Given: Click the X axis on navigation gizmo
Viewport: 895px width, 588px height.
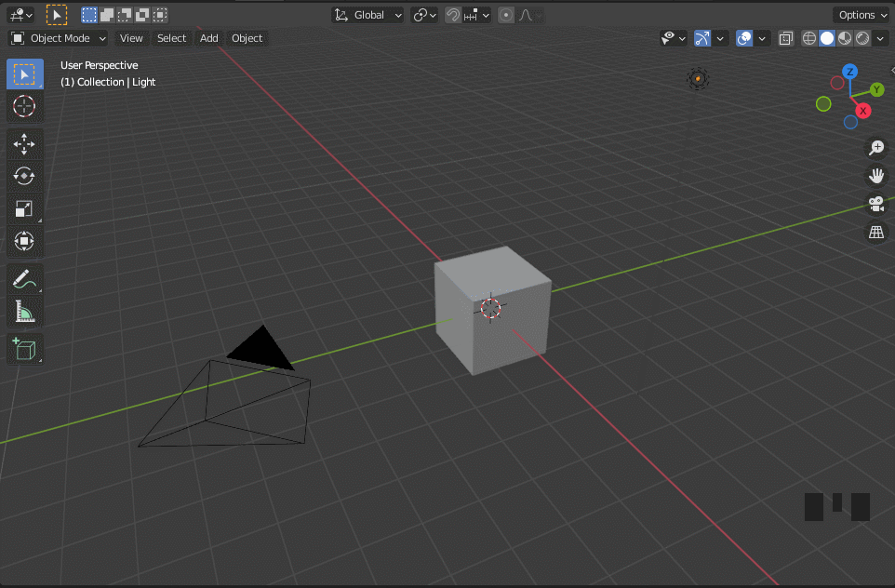Looking at the screenshot, I should 863,111.
